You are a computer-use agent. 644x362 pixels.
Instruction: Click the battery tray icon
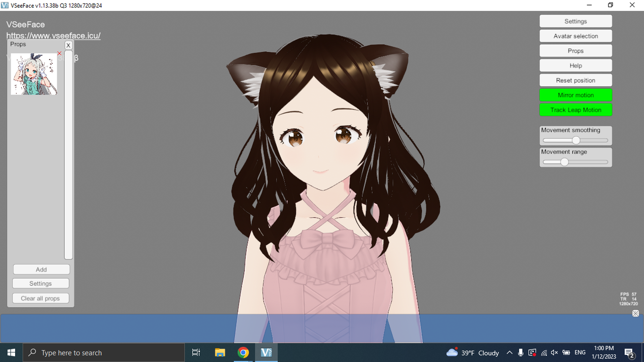click(x=566, y=352)
